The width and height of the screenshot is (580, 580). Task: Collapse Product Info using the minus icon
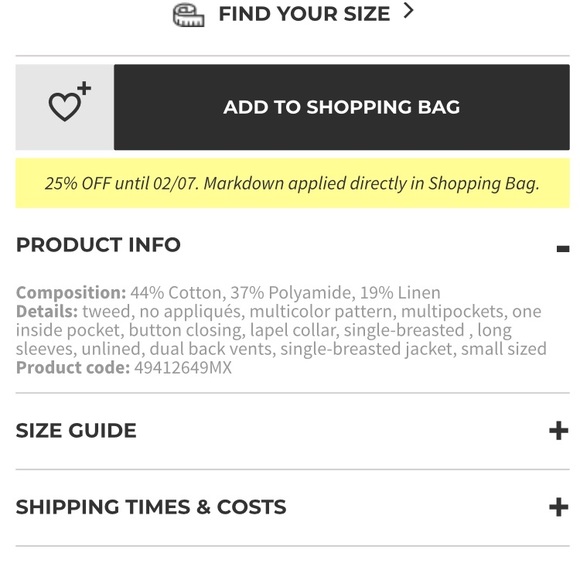563,249
